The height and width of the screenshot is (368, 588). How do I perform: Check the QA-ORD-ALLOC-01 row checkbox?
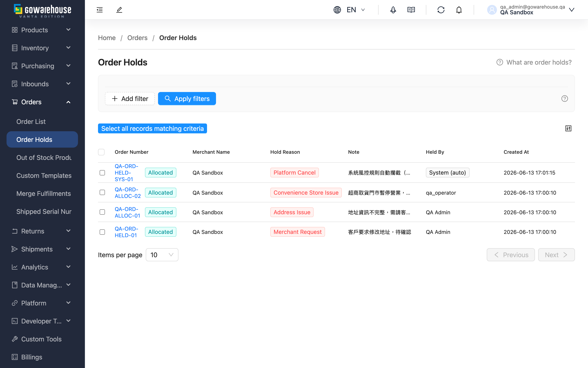coord(102,212)
